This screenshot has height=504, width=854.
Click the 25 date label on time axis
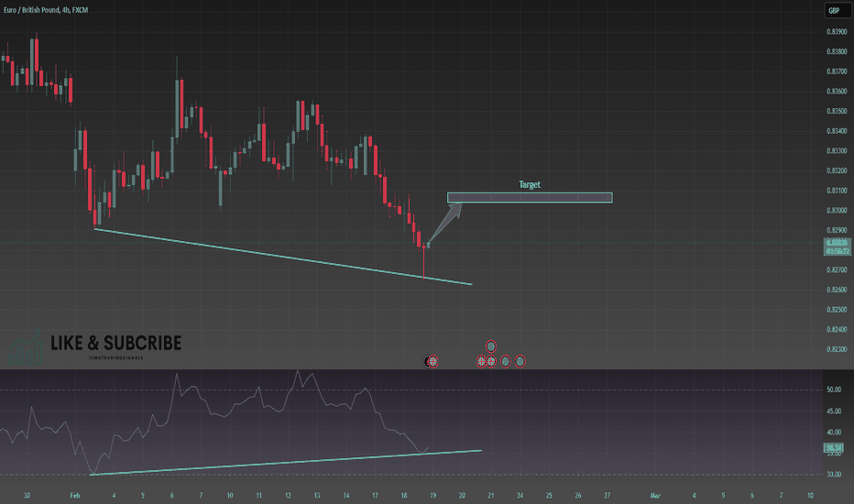[549, 495]
